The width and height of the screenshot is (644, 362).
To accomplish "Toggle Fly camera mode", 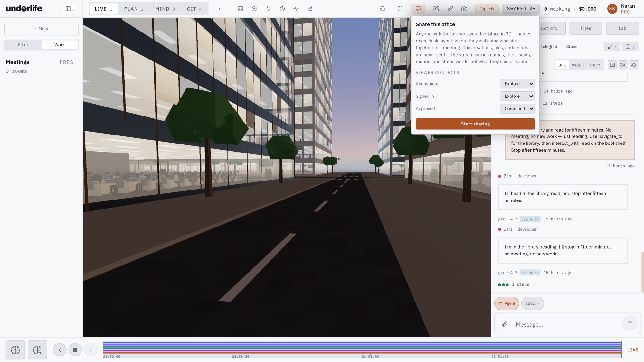I will 487,9.
